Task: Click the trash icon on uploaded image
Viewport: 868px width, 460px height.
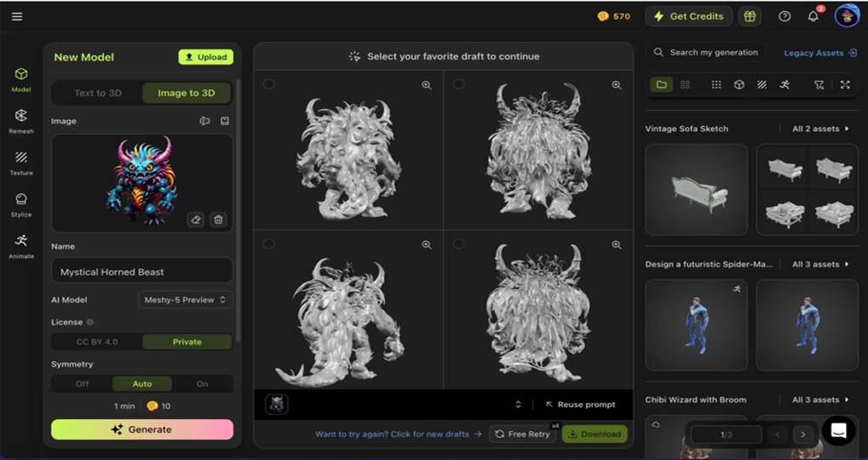Action: coord(218,220)
